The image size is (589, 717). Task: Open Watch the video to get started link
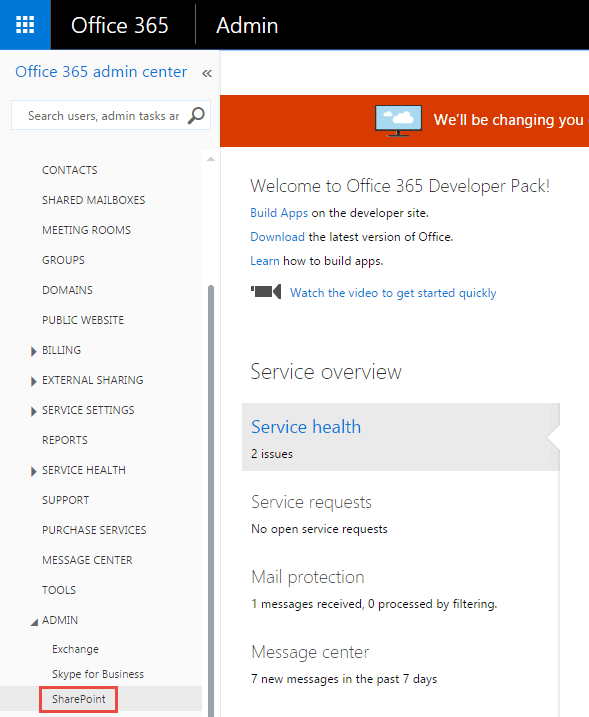[x=393, y=293]
